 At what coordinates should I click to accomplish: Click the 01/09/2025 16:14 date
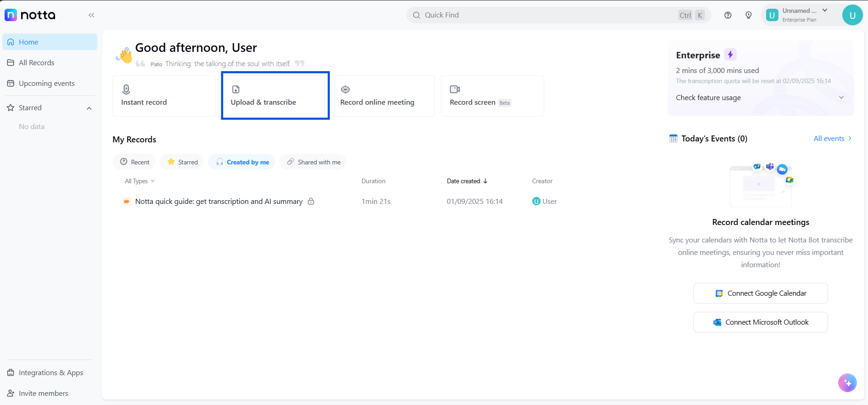(x=475, y=201)
